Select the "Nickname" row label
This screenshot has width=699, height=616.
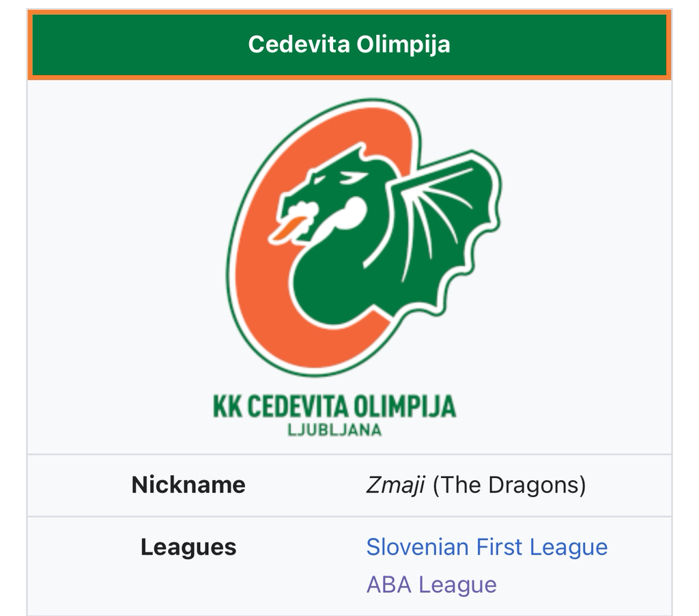[x=188, y=485]
